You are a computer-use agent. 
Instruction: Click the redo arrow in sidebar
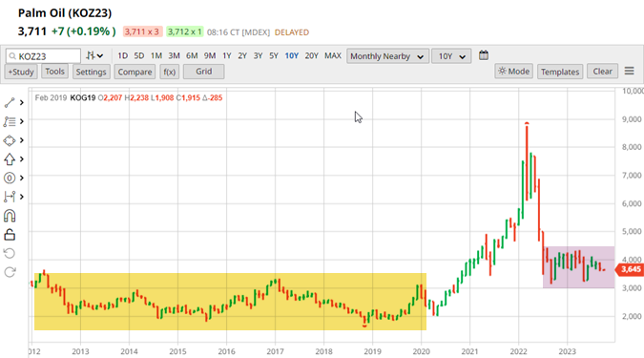pos(10,272)
